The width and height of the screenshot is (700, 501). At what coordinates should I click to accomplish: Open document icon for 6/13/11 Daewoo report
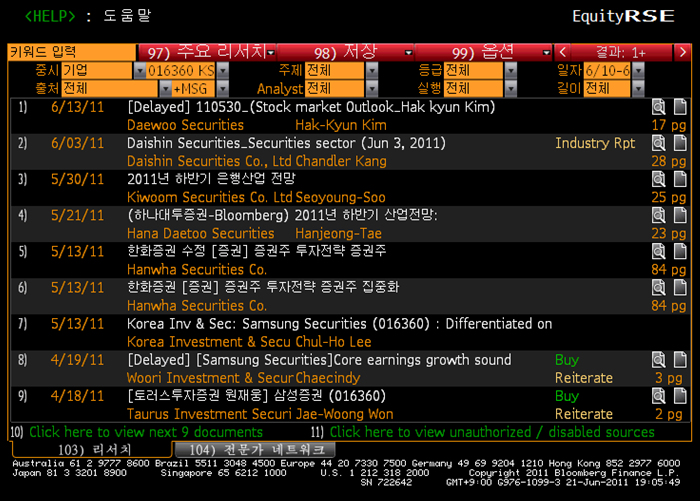pos(680,107)
